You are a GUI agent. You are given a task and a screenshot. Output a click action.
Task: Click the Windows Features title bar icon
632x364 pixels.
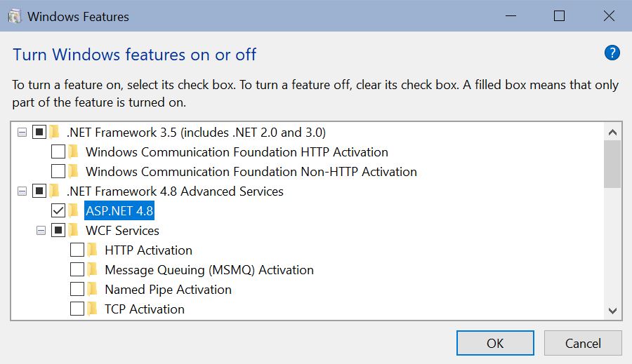coord(14,16)
